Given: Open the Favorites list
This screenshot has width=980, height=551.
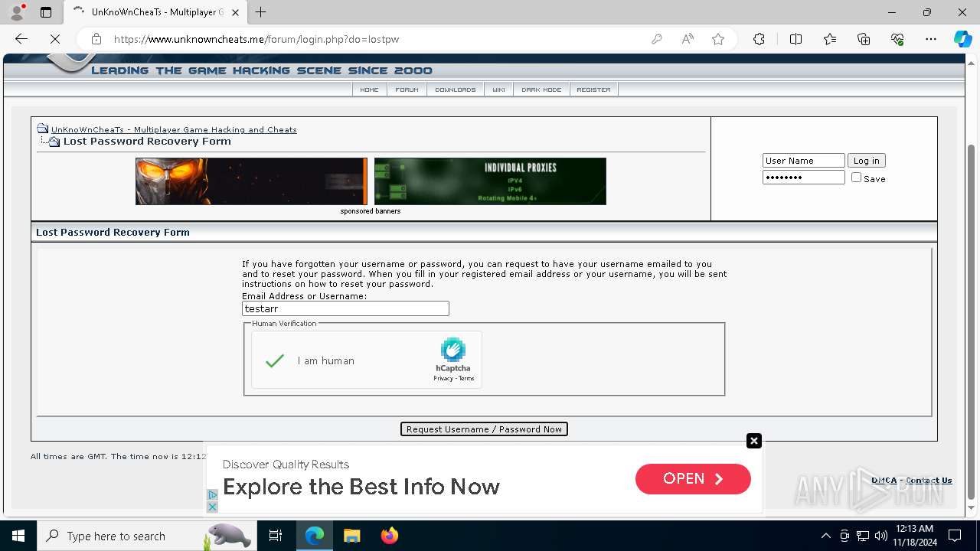Looking at the screenshot, I should coord(830,39).
